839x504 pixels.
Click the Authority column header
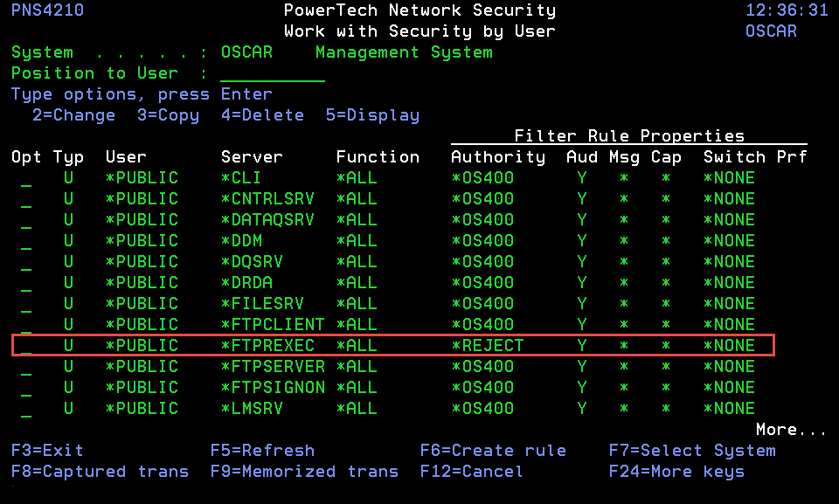498,157
